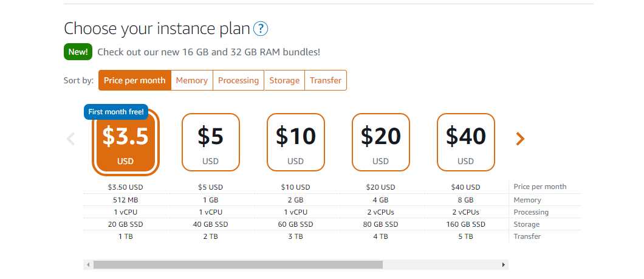Sort plans by Storage

[x=284, y=80]
